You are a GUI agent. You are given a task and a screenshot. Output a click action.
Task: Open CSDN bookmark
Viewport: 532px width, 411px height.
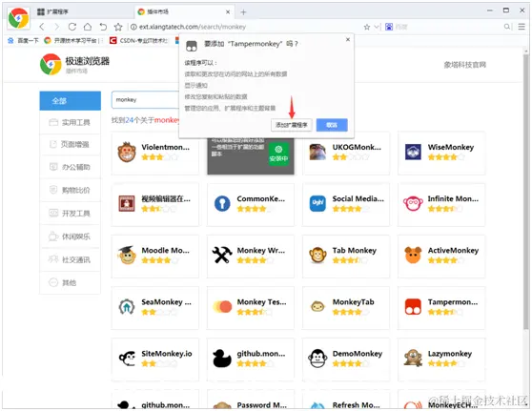[x=138, y=41]
